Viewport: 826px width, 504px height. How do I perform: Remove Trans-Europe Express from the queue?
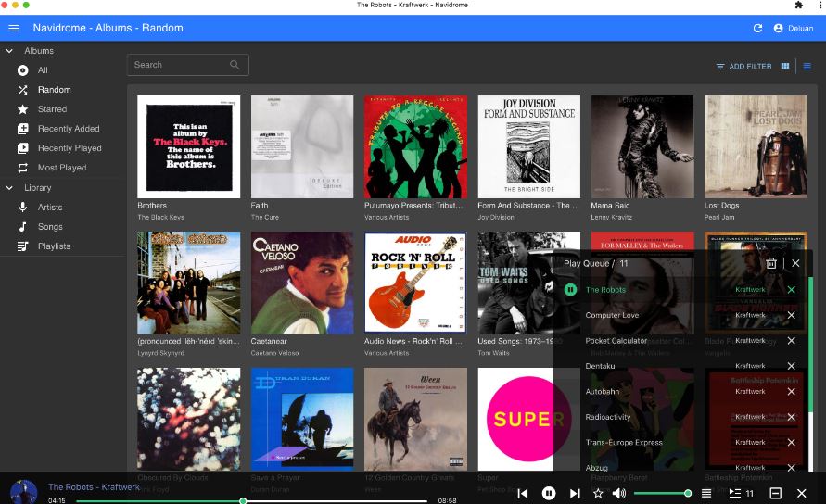791,442
